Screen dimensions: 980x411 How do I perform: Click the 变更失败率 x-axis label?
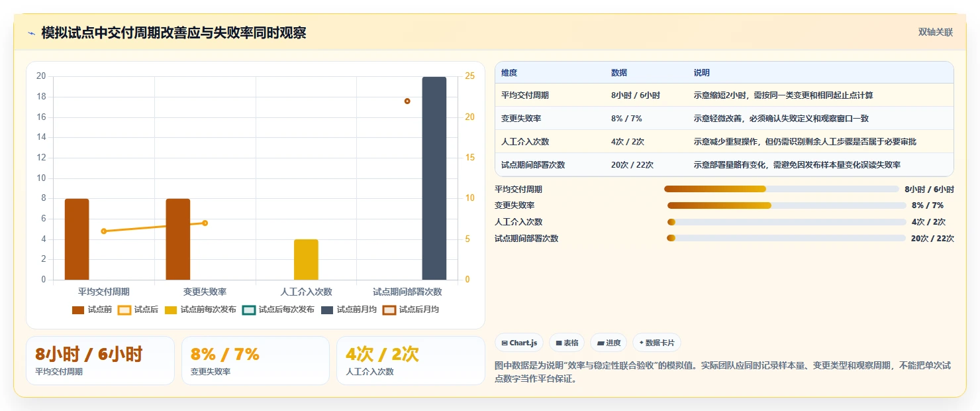[205, 292]
